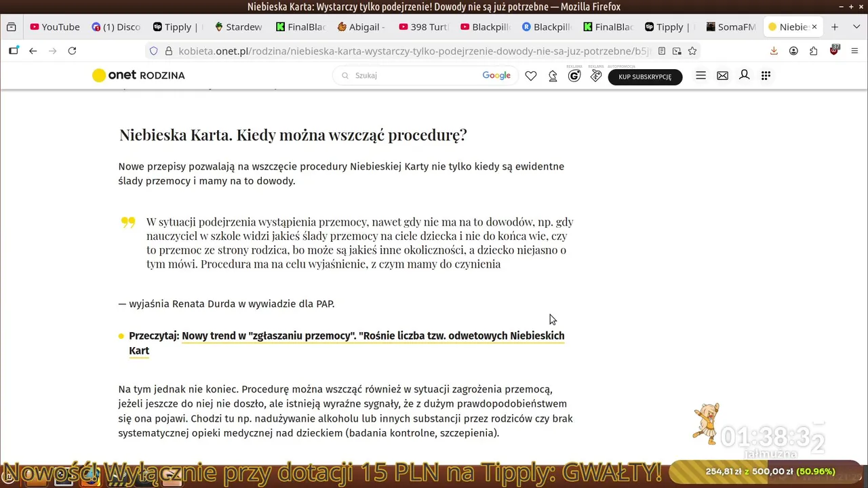This screenshot has height=488, width=868.
Task: Switch to the SomaFM tab
Action: [x=730, y=27]
